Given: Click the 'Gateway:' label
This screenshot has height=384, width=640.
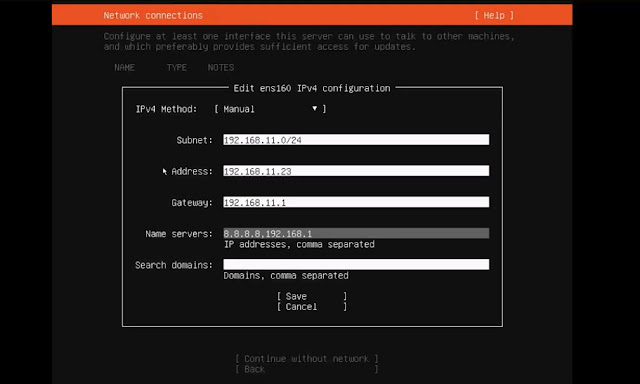Looking at the screenshot, I should [192, 202].
